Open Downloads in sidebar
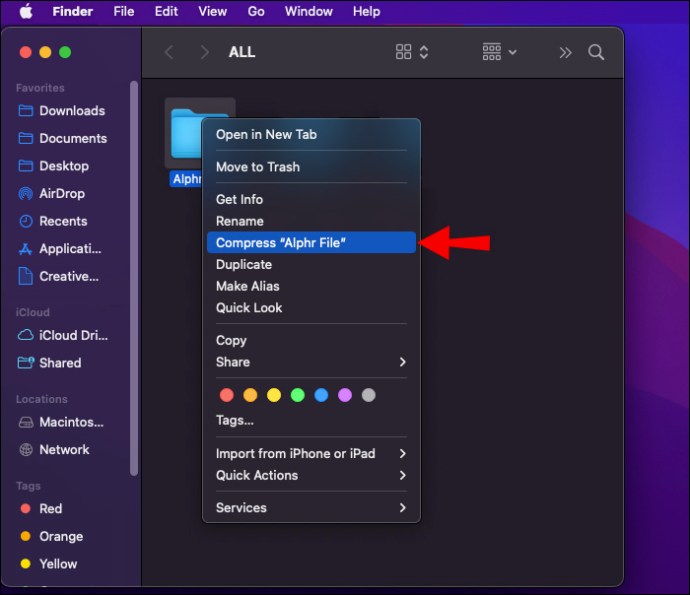The width and height of the screenshot is (690, 595). [x=62, y=110]
